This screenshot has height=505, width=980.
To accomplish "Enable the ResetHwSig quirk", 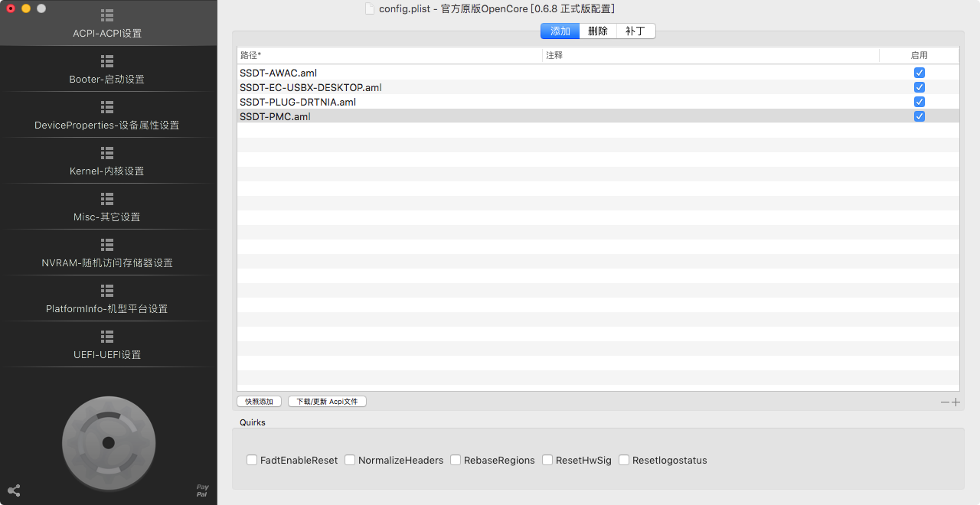I will coord(547,460).
